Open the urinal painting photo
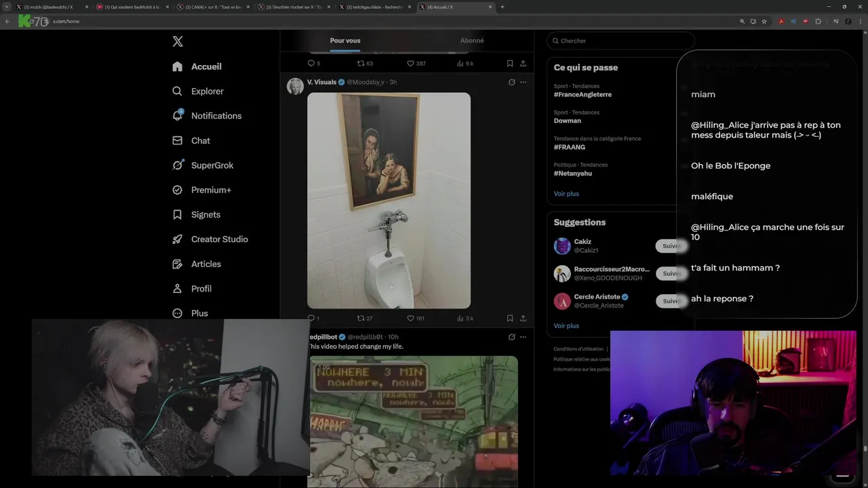Image resolution: width=868 pixels, height=488 pixels. (389, 201)
